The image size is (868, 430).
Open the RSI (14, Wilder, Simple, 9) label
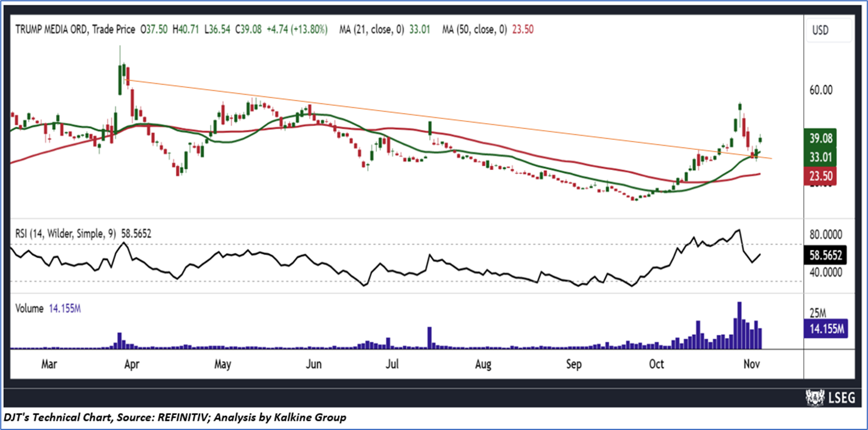(x=67, y=234)
